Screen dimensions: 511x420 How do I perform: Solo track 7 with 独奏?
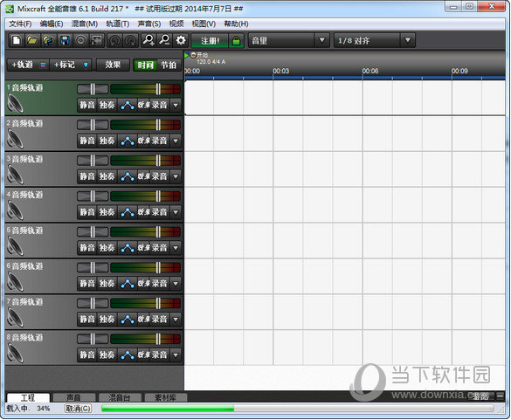click(107, 319)
